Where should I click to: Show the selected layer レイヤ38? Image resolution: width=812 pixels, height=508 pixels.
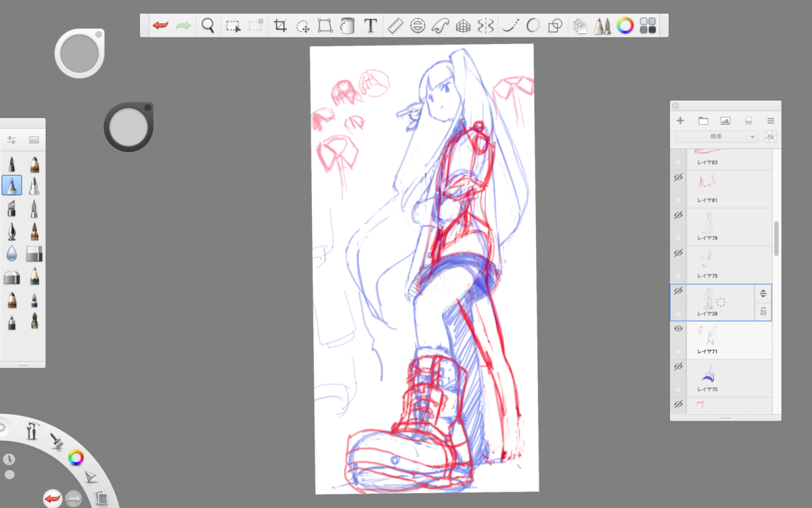[679, 291]
